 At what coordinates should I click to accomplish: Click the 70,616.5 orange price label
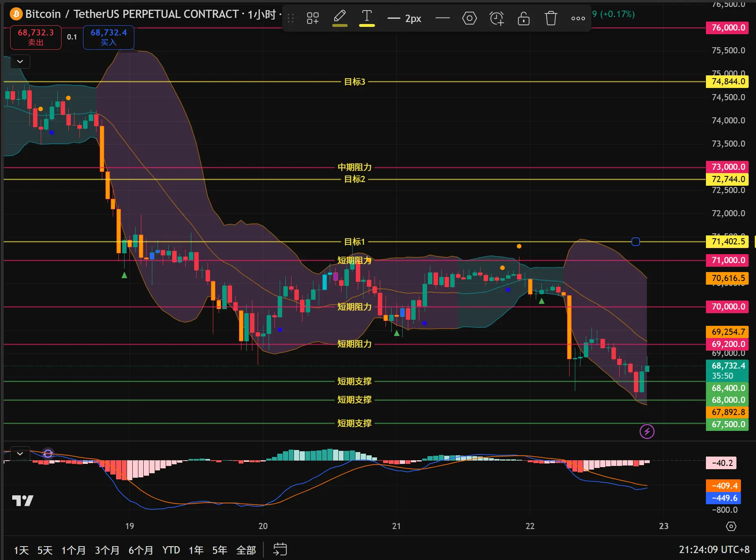click(x=727, y=278)
